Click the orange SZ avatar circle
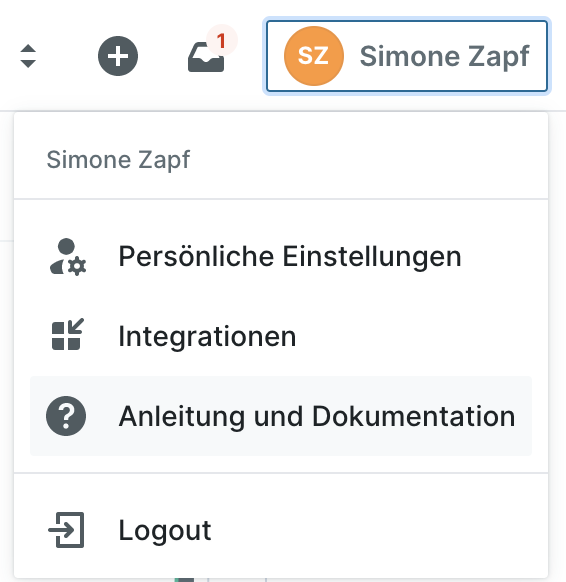 coord(314,56)
